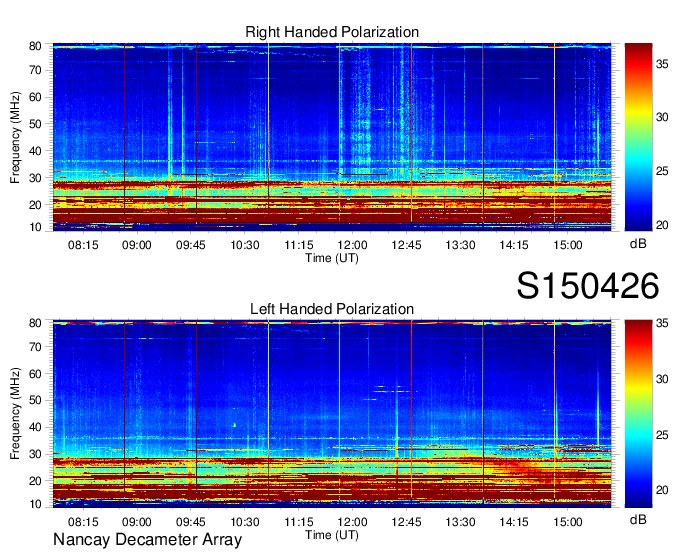Click the 35 value on lower color scale
680x552 pixels.
[x=662, y=323]
